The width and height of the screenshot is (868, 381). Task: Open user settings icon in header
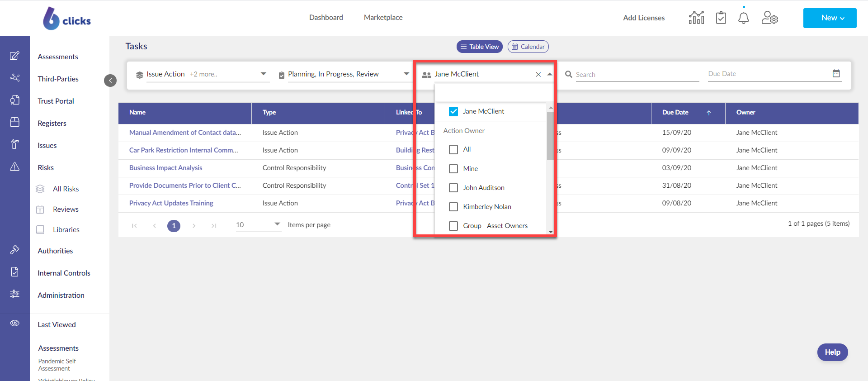[769, 18]
